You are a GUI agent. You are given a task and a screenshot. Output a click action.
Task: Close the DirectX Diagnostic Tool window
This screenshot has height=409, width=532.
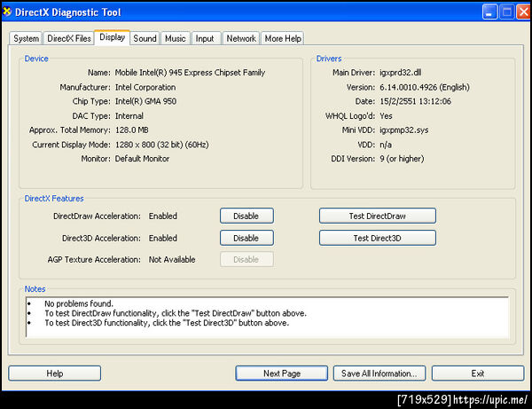(x=523, y=12)
